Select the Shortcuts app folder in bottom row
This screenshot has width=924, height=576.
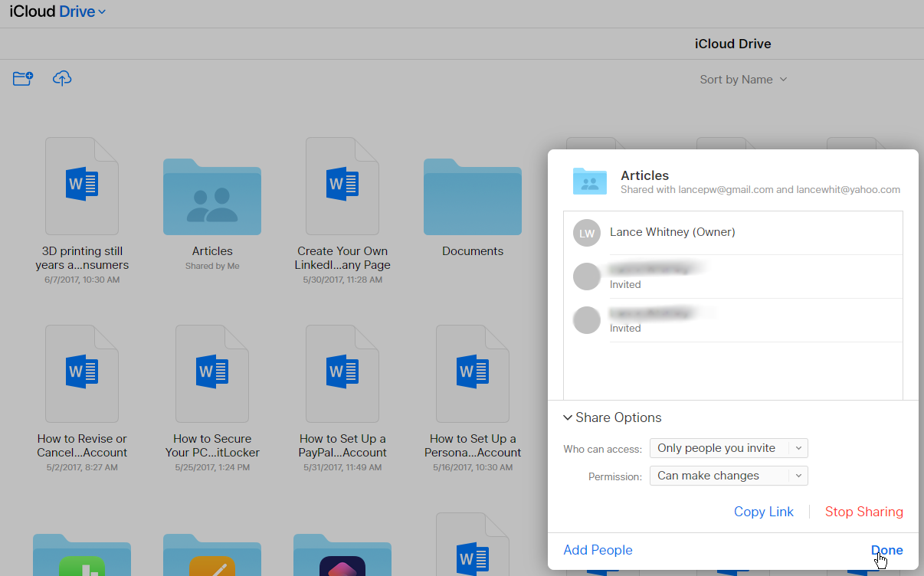(x=342, y=555)
